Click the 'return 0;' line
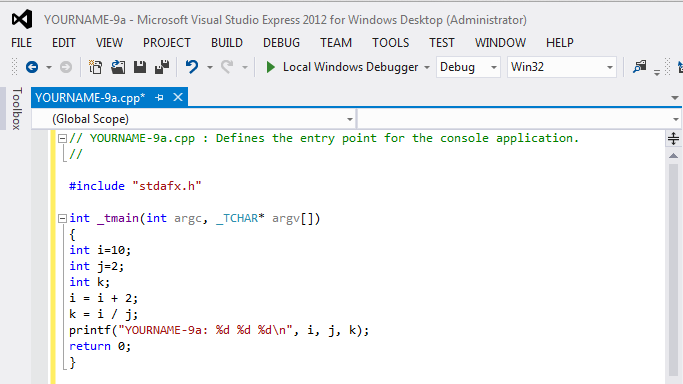Screen dimensions: 683x384 coord(100,347)
